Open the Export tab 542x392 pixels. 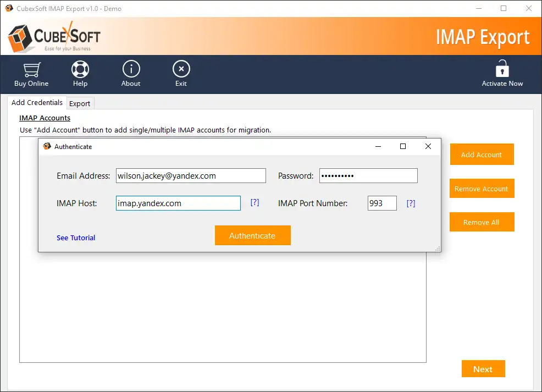click(80, 103)
